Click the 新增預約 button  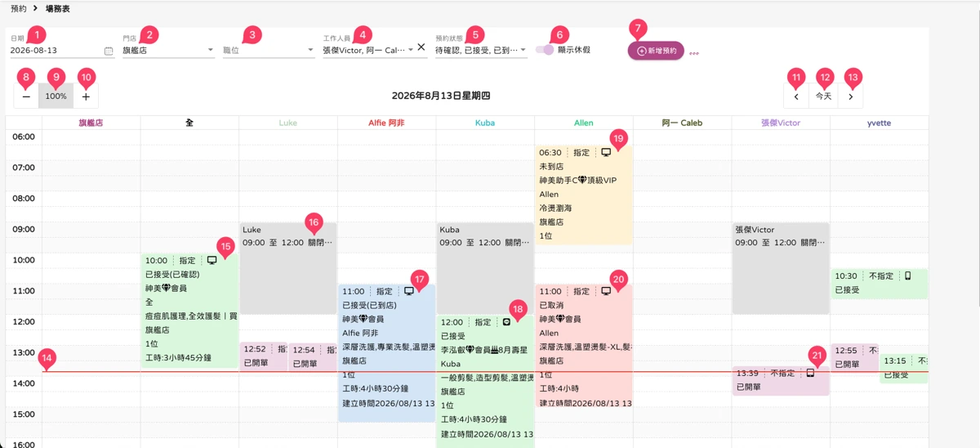[x=656, y=51]
